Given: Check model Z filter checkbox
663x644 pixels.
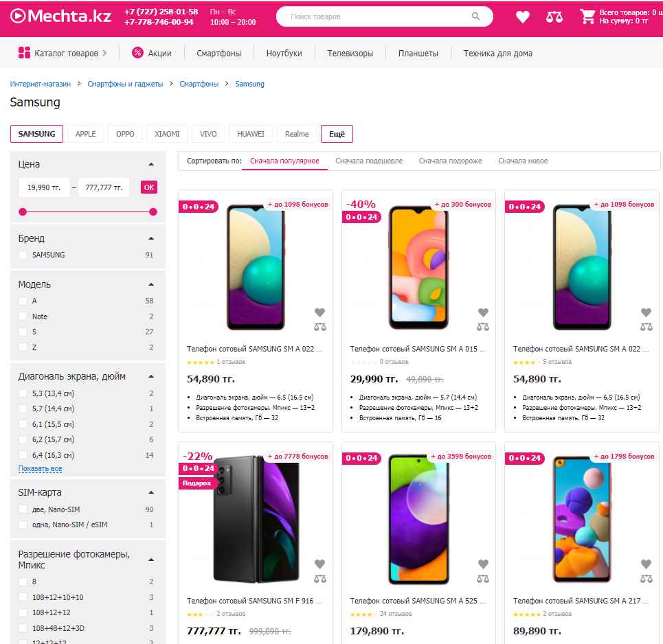Looking at the screenshot, I should pos(23,347).
